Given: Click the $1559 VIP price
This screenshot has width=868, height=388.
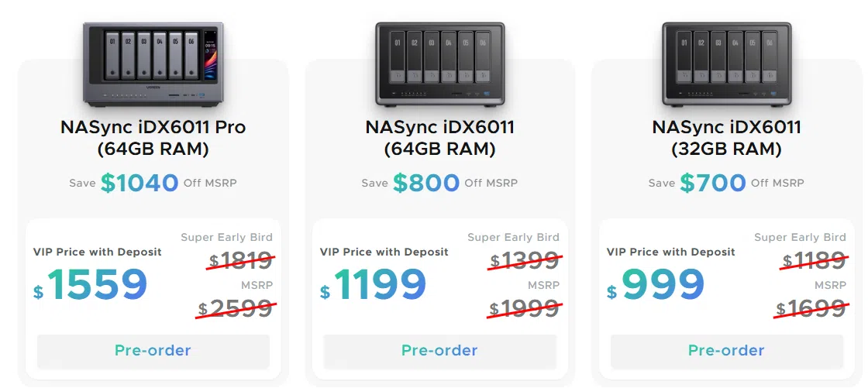Looking at the screenshot, I should (91, 286).
